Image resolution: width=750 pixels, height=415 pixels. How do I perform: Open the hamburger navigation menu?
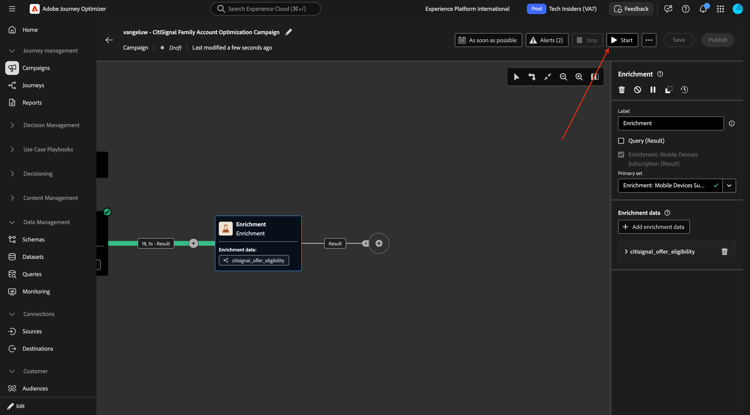12,9
